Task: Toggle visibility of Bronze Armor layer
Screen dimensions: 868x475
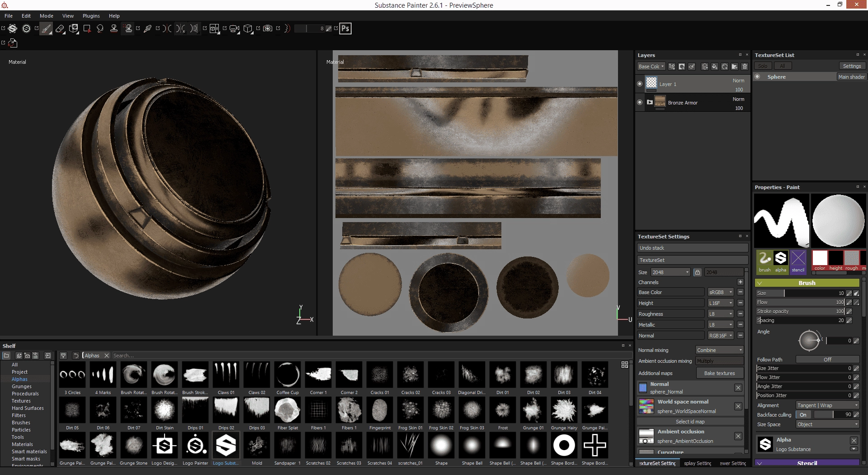Action: coord(639,102)
